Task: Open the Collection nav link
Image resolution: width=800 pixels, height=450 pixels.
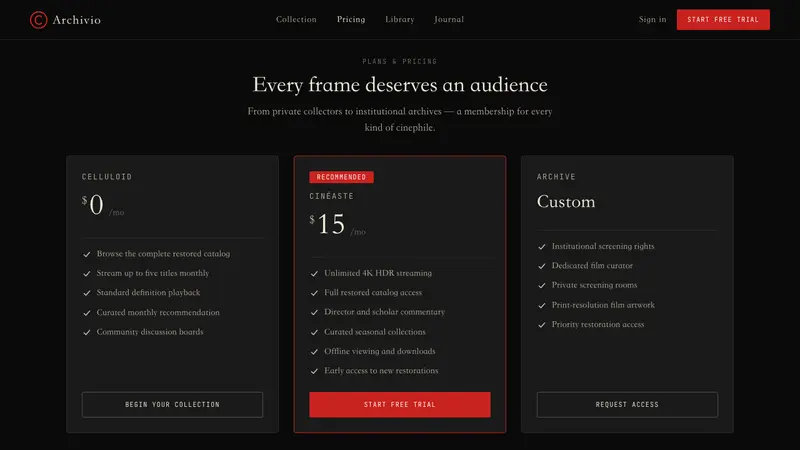Action: [296, 19]
